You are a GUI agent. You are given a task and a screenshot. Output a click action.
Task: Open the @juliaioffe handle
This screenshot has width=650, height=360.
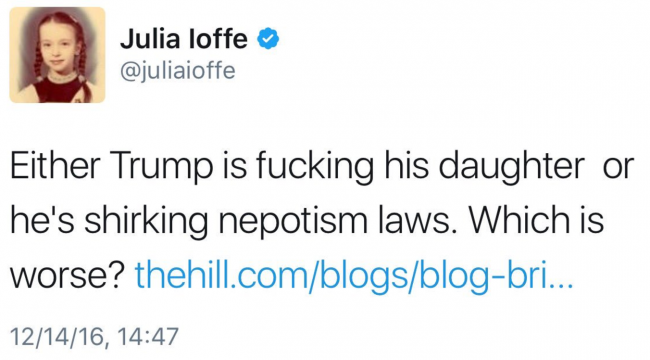pyautogui.click(x=178, y=71)
